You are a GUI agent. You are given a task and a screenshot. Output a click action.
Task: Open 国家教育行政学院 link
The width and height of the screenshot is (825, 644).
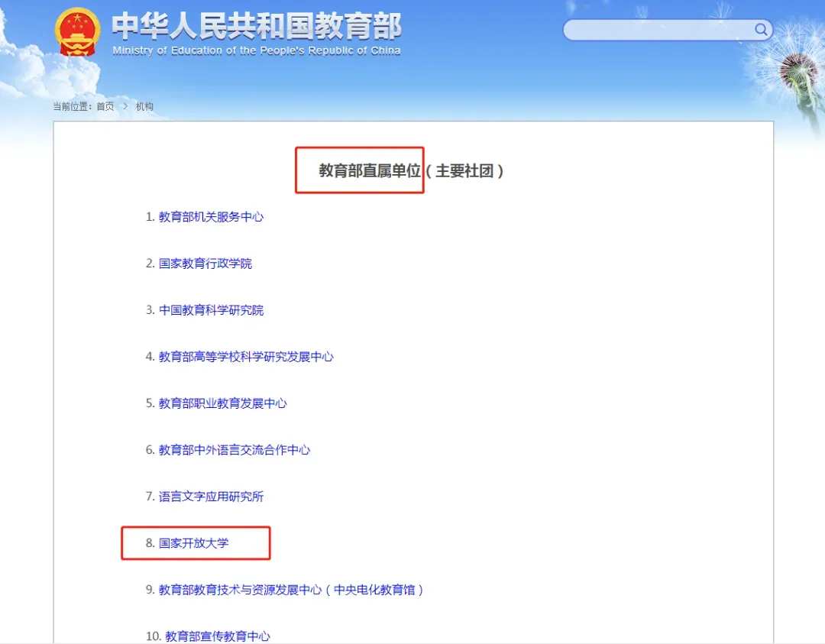(x=205, y=263)
